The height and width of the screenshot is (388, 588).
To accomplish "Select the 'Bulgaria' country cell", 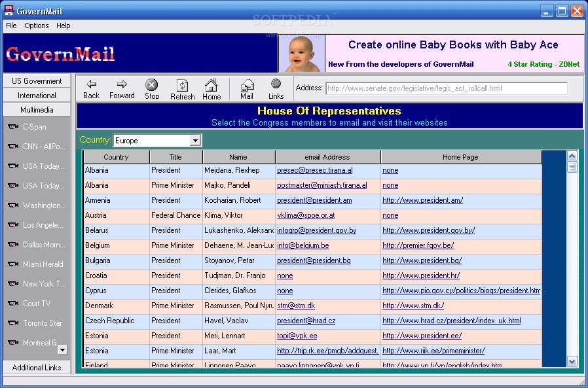I will tap(117, 260).
